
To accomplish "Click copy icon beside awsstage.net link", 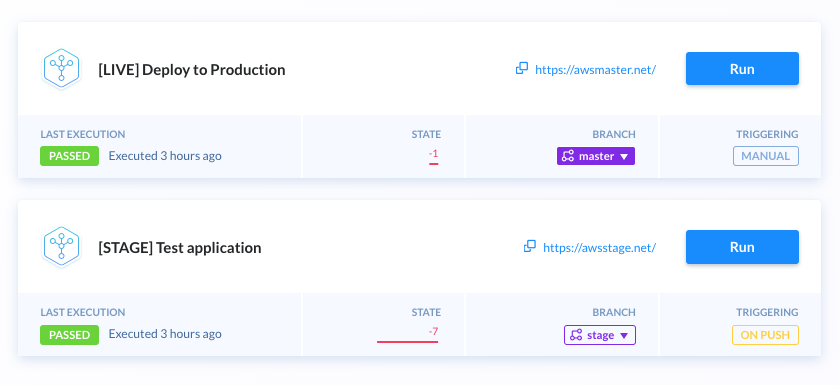I will pyautogui.click(x=530, y=246).
